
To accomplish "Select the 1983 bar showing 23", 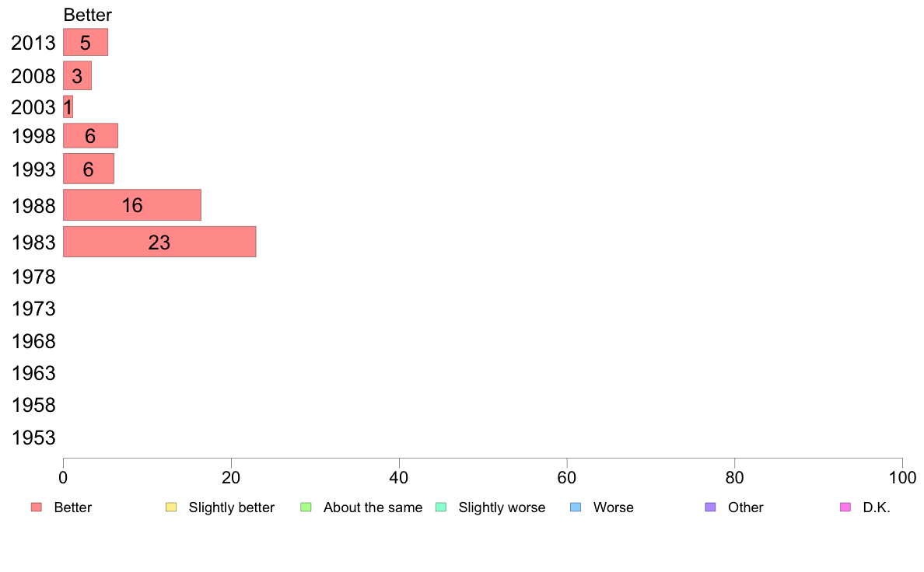I will coord(159,242).
